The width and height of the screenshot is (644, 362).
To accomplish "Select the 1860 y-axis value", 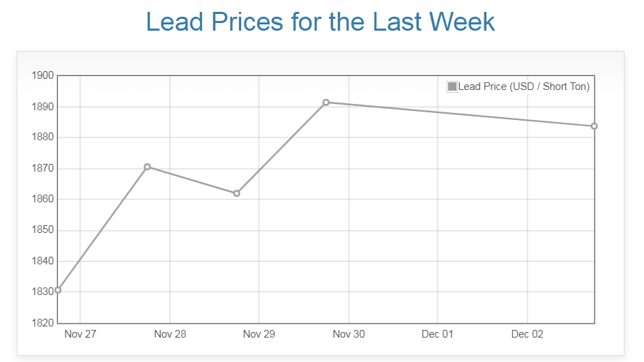I will click(x=43, y=199).
